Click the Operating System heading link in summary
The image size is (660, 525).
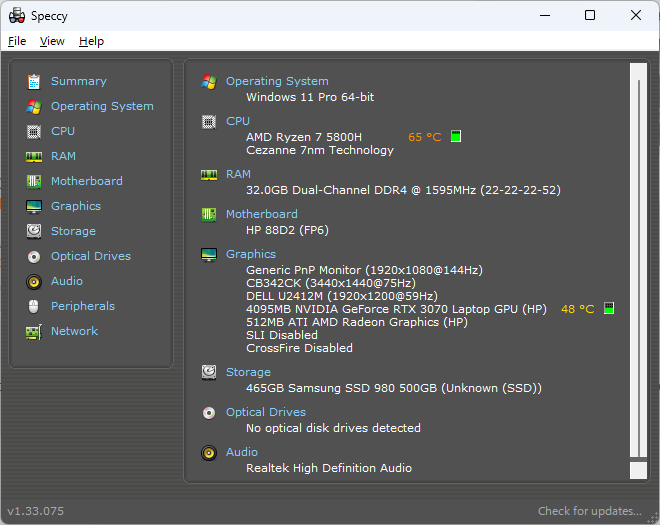(x=277, y=81)
